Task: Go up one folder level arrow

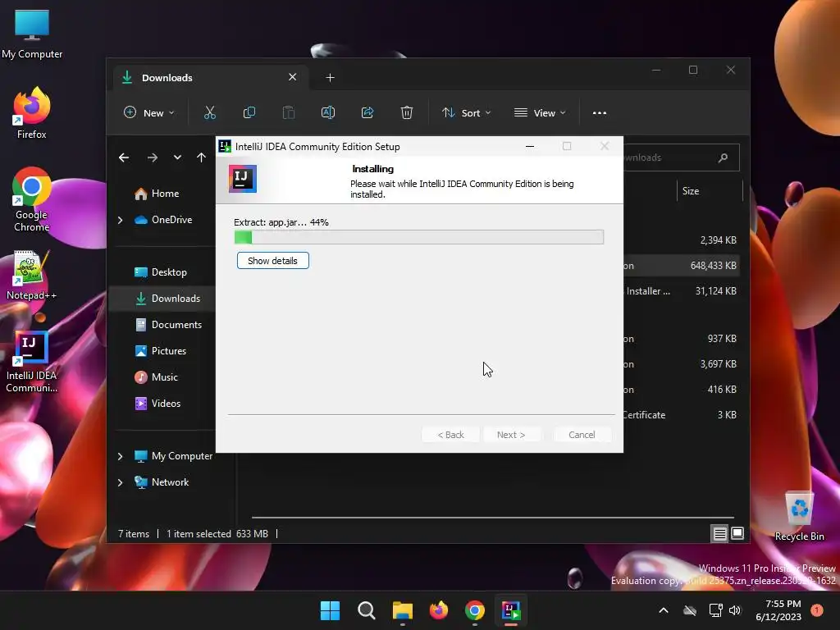Action: (x=201, y=157)
